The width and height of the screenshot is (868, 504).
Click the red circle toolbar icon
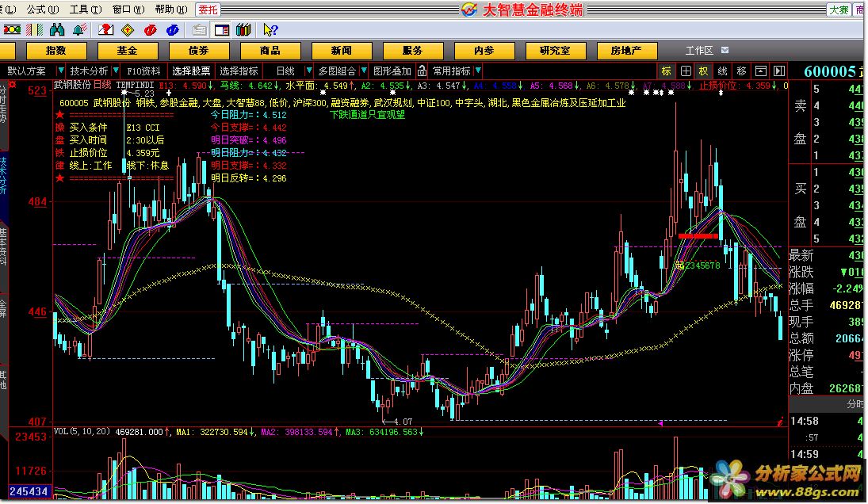point(150,29)
